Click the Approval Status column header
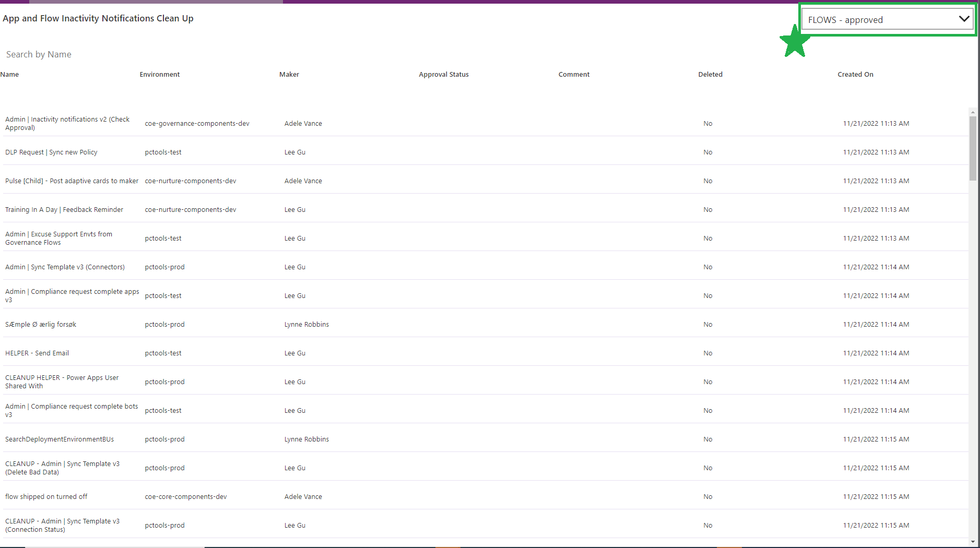Viewport: 980px width, 548px height. (x=443, y=74)
